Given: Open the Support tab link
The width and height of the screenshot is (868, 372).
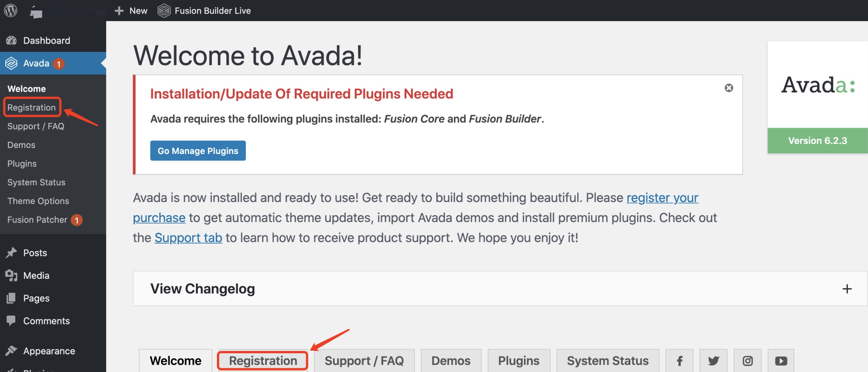Looking at the screenshot, I should click(x=188, y=237).
